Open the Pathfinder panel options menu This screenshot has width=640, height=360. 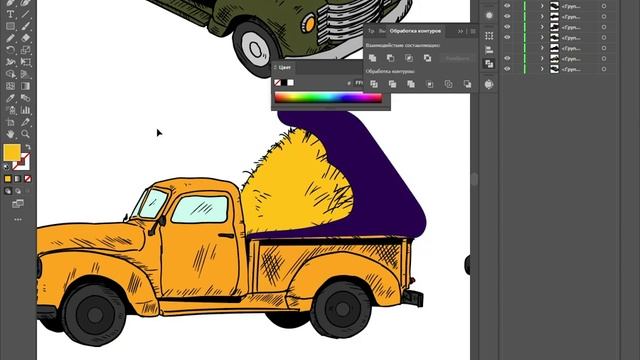click(x=473, y=31)
